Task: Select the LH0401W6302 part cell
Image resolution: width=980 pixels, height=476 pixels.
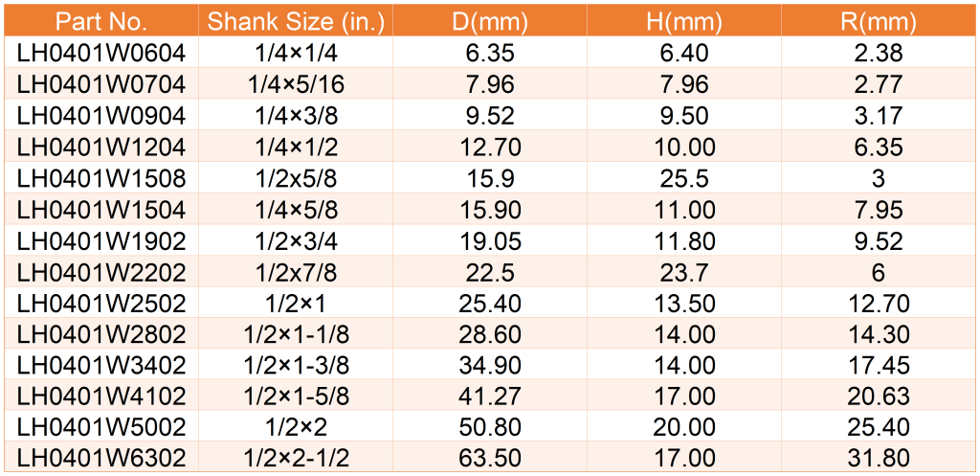Action: [100, 458]
